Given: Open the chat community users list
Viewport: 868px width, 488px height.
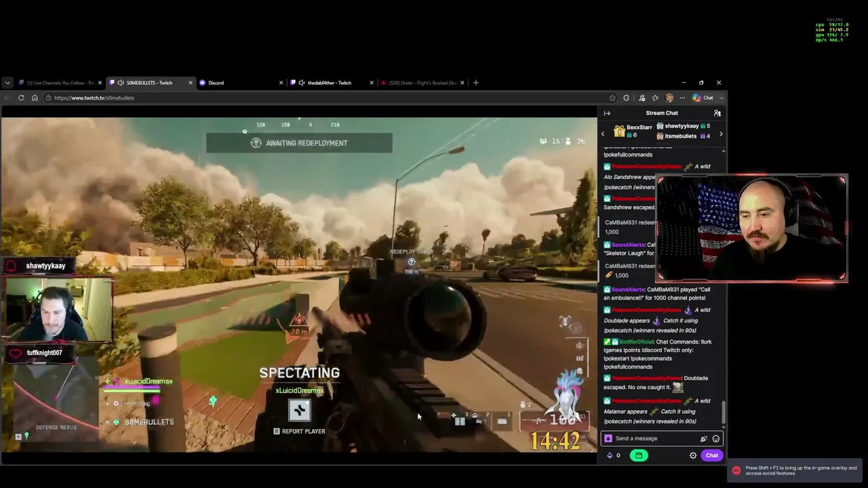Looking at the screenshot, I should (717, 113).
